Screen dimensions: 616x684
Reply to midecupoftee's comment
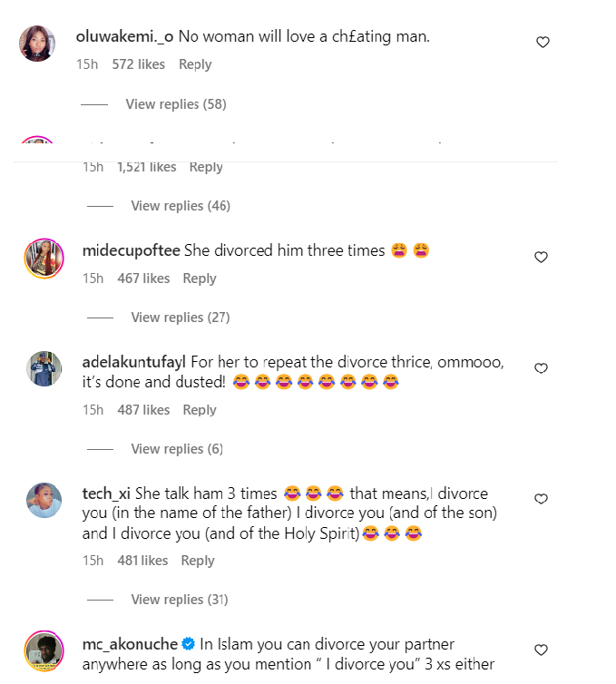200,278
